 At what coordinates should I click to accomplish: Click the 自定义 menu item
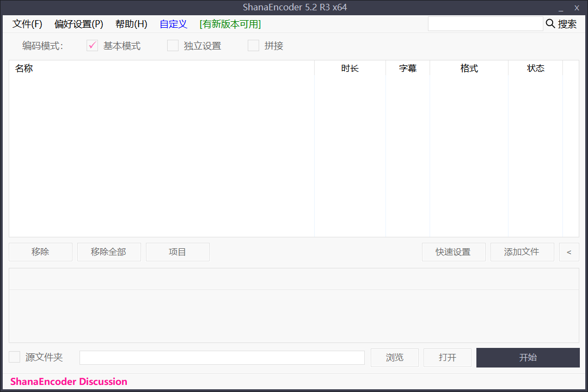173,24
